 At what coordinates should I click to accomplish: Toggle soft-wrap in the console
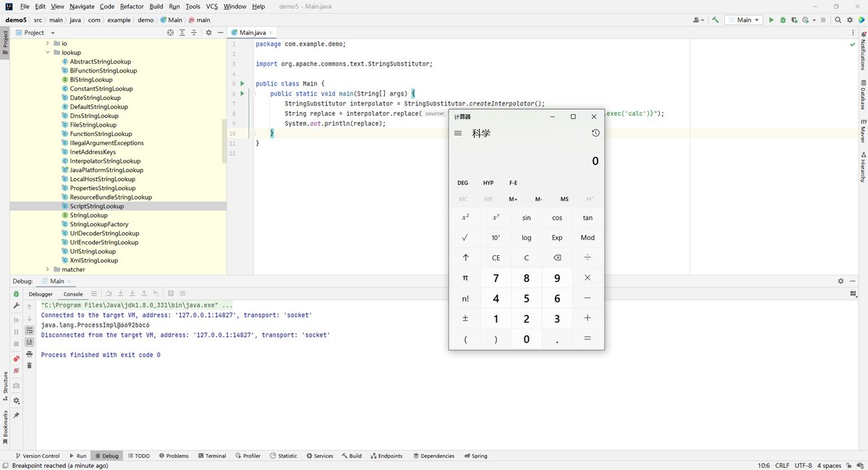pos(29,330)
